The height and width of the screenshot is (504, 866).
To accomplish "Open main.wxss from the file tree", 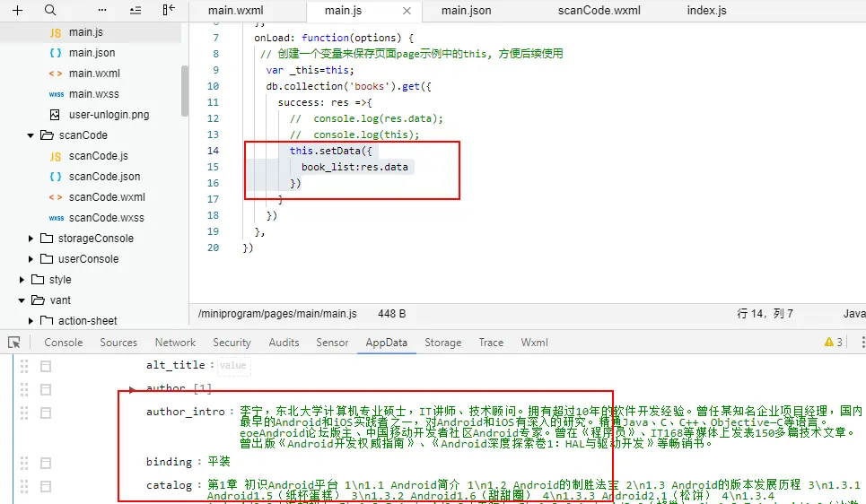I will point(94,94).
